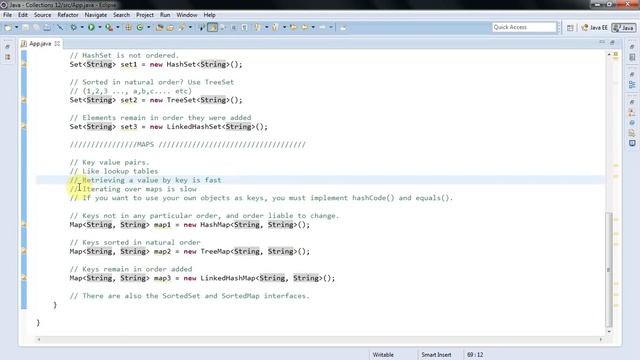Click the Next Annotation icon
Image resolution: width=640 pixels, height=360 pixels.
click(258, 27)
